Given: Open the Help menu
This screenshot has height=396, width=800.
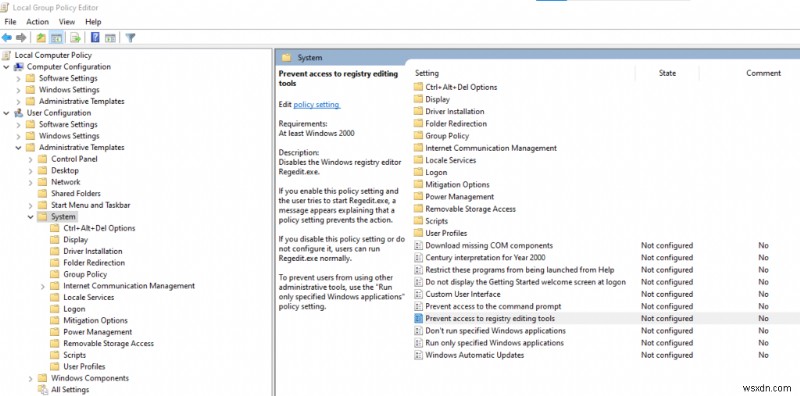Looking at the screenshot, I should pos(93,21).
